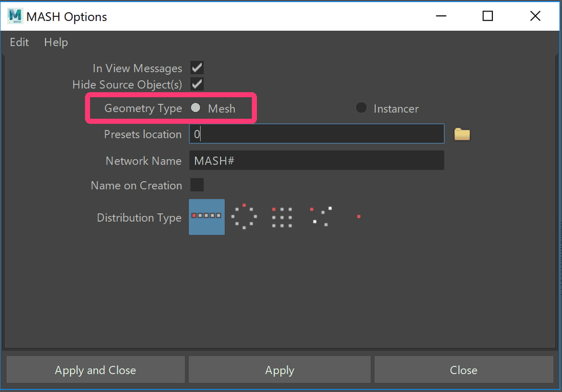
Task: Enable the Name on Creation checkbox
Action: pos(197,185)
